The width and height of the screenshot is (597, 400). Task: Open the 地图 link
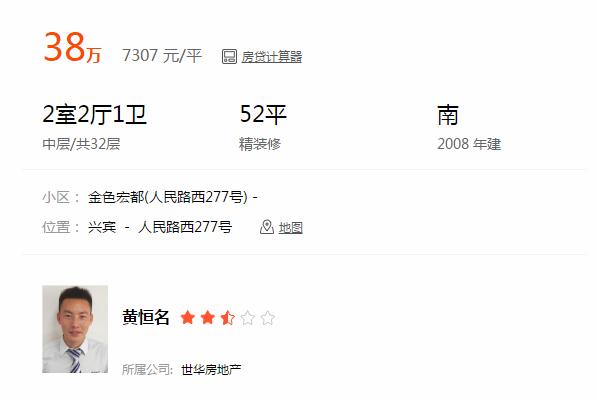point(291,228)
